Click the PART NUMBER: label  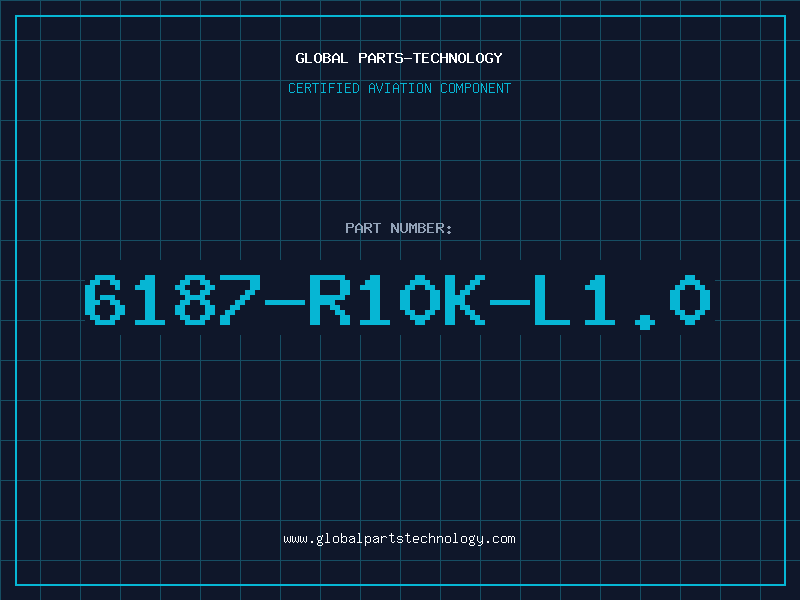click(399, 228)
